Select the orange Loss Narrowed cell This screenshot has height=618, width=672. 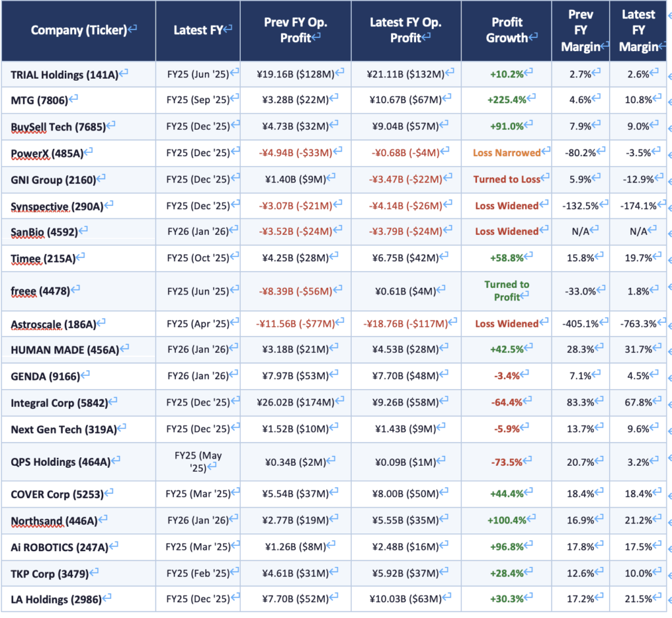[x=507, y=153]
